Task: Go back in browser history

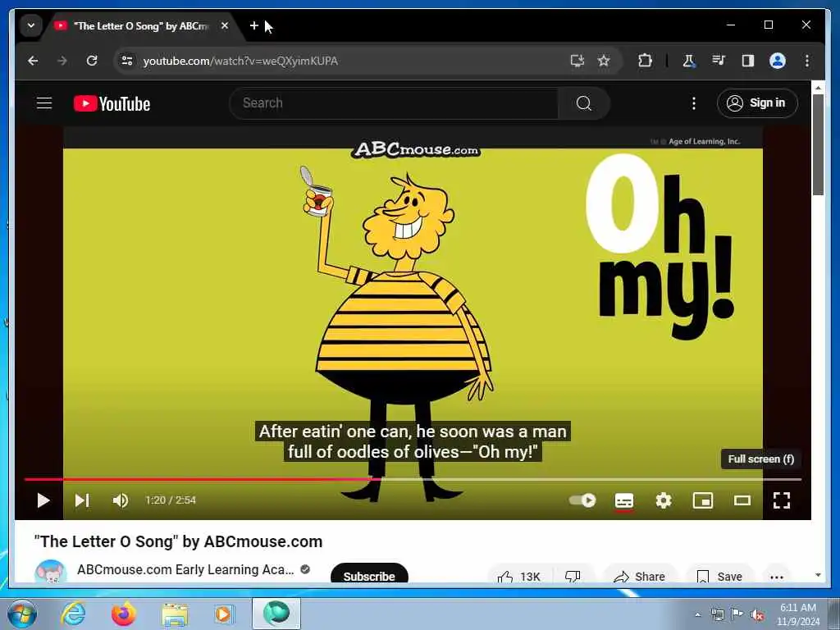Action: [33, 61]
